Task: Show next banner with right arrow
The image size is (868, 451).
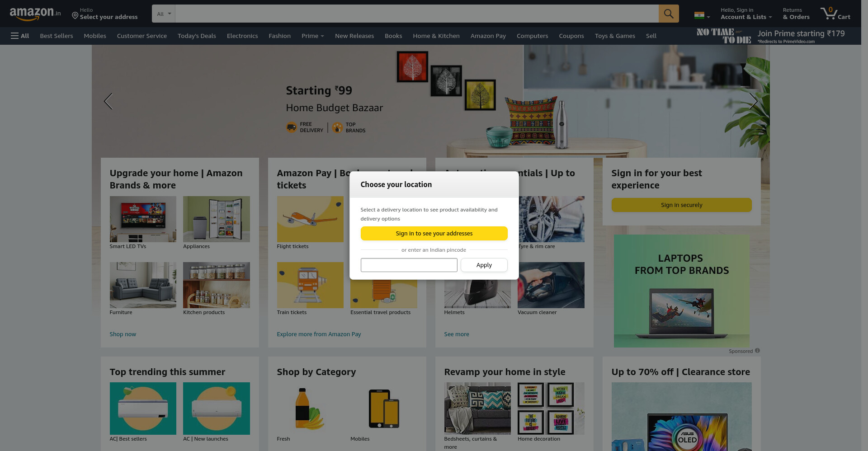Action: pos(753,101)
